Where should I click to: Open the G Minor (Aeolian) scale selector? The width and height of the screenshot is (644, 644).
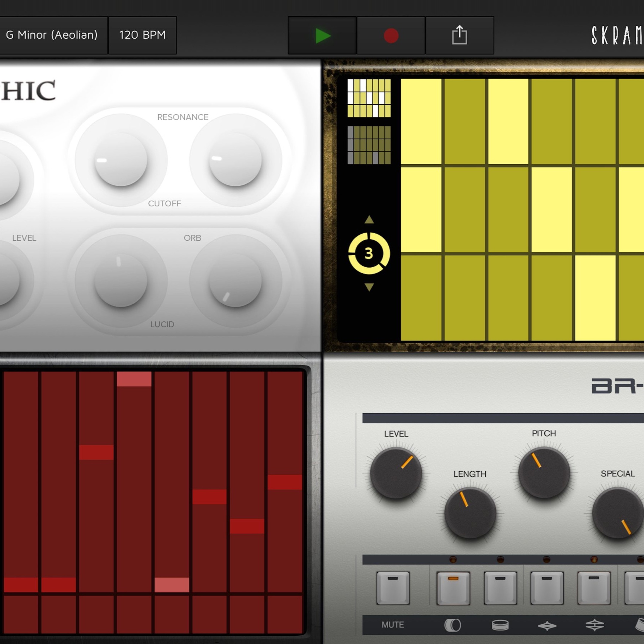52,35
